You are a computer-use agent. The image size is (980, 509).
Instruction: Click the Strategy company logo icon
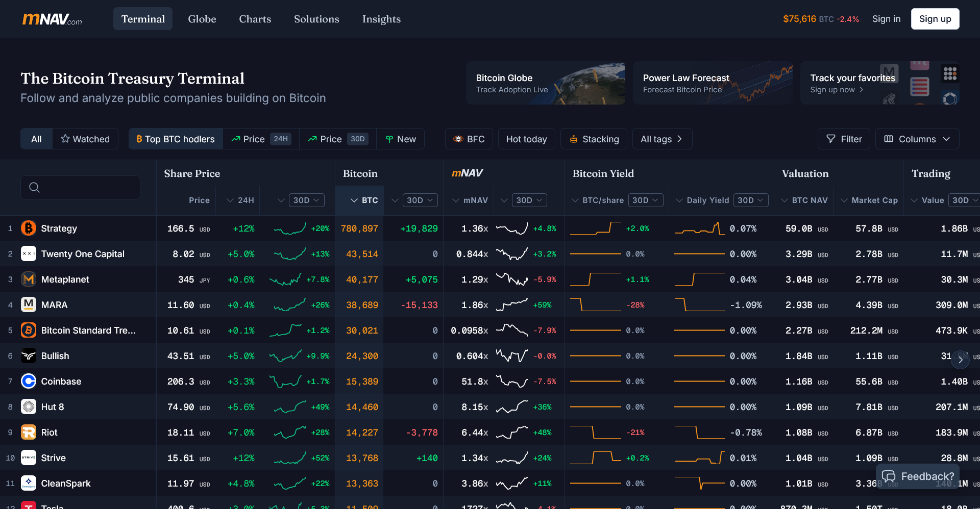tap(29, 228)
